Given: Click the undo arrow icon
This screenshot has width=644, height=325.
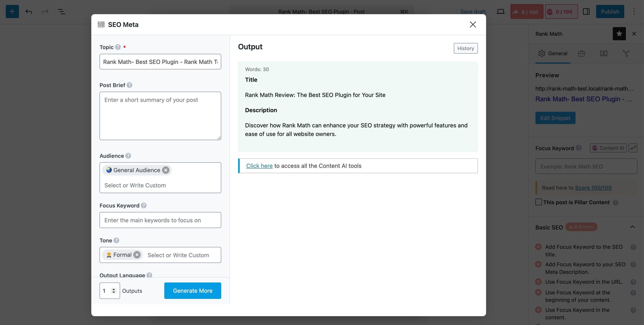Looking at the screenshot, I should tap(29, 12).
